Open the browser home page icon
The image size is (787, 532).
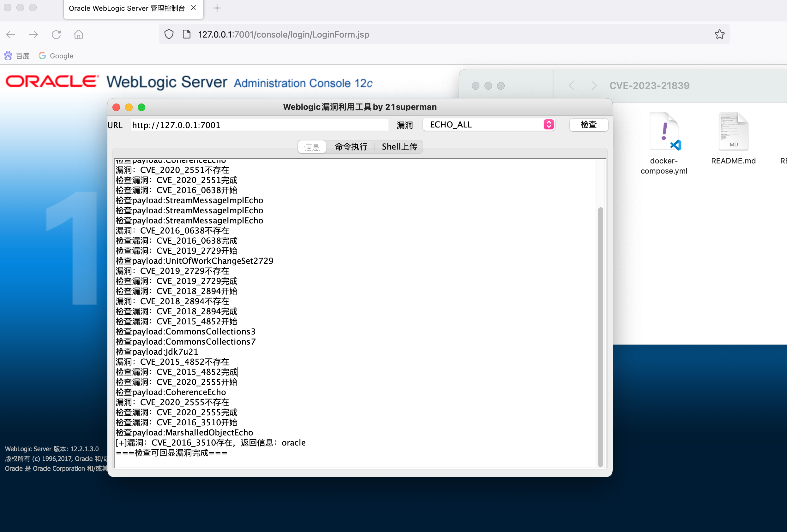click(x=79, y=34)
